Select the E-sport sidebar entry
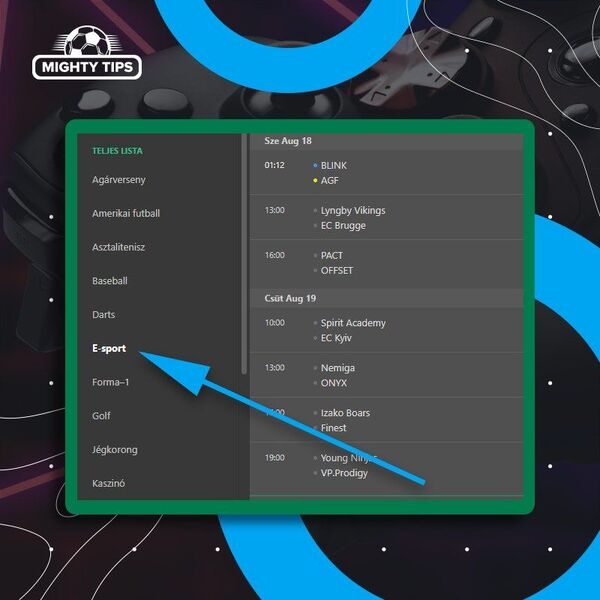 [x=109, y=348]
